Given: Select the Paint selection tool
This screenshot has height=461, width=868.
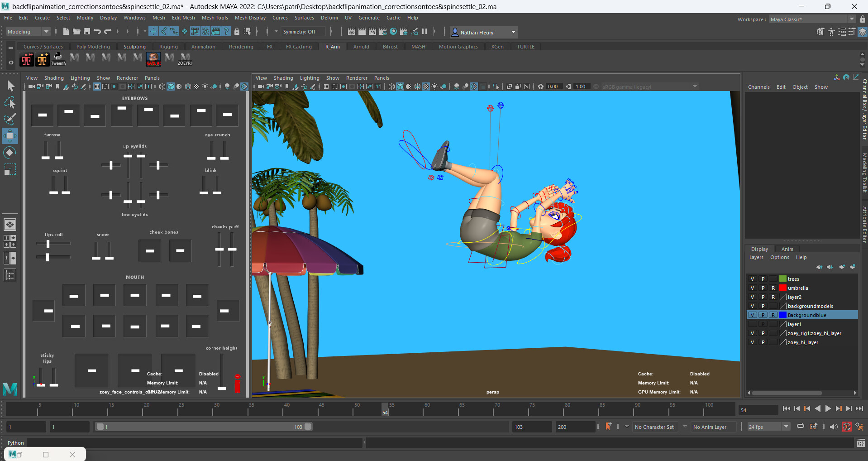Looking at the screenshot, I should tap(10, 119).
